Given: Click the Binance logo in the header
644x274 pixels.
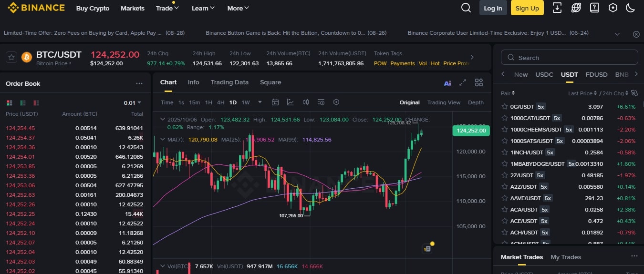Looking at the screenshot, I should tap(36, 8).
